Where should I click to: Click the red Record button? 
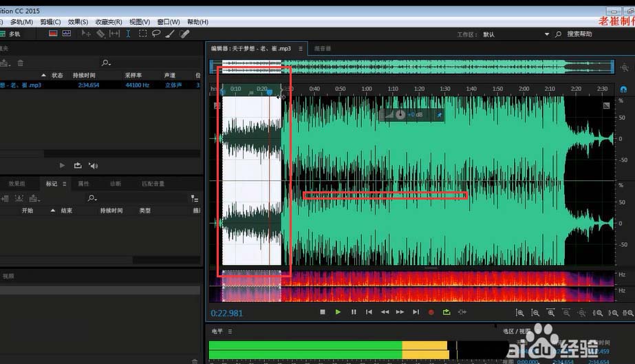[x=431, y=312]
